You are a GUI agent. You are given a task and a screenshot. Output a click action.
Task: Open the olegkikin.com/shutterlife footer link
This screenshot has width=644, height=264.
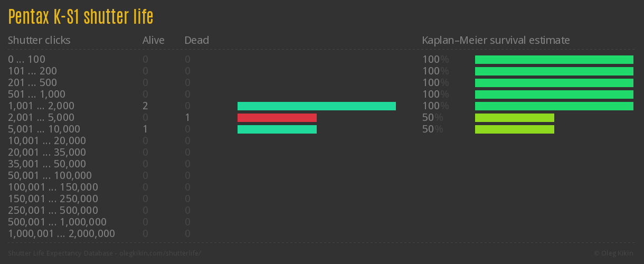[x=160, y=253]
